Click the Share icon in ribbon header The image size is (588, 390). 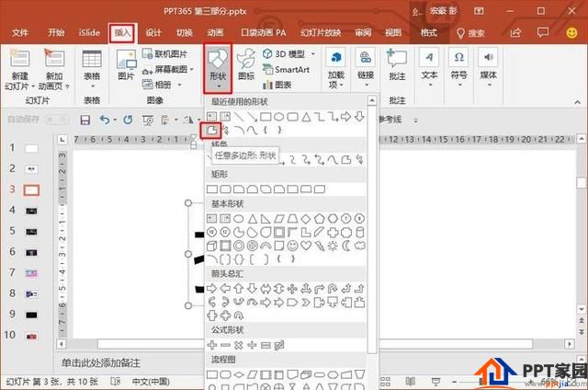(x=515, y=33)
